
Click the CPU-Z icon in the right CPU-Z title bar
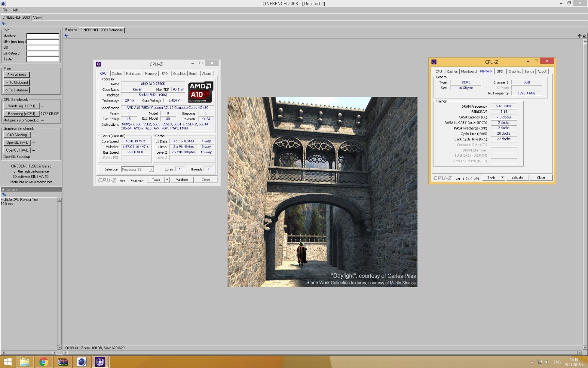point(434,62)
